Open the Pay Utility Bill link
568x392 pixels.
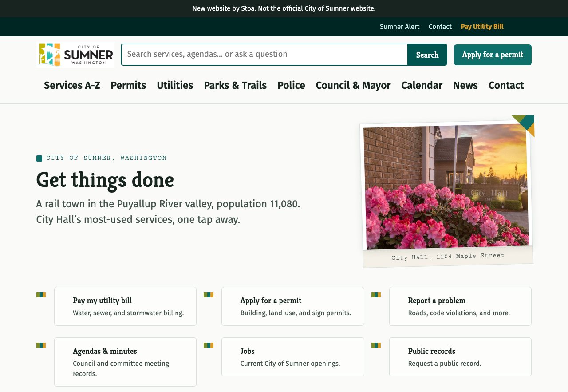[x=482, y=27]
